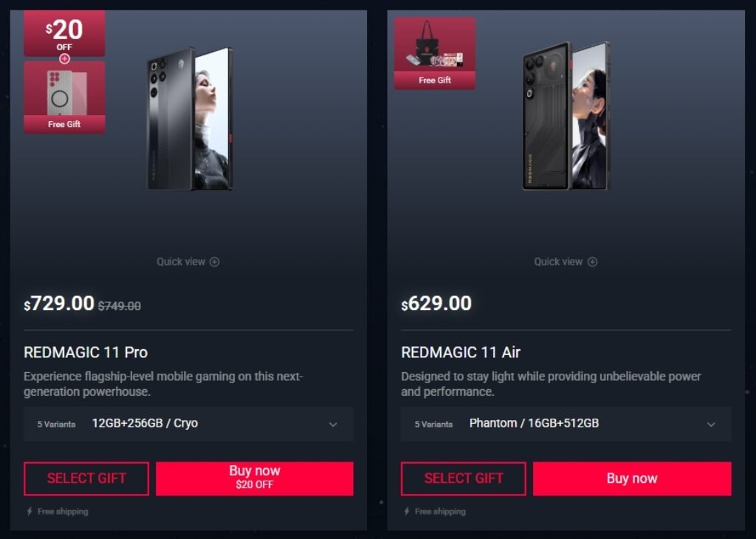Open the tote bag Free Gift badge
The height and width of the screenshot is (539, 756).
coord(434,53)
